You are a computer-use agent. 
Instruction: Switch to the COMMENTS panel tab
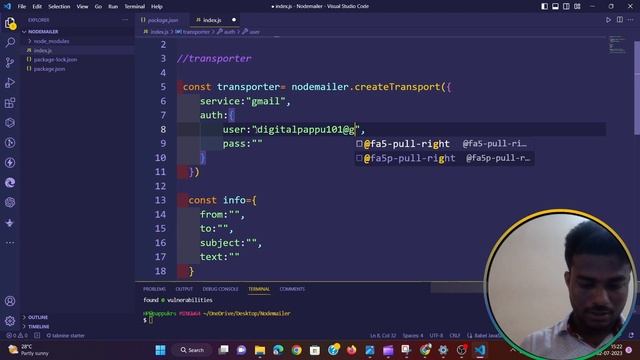pyautogui.click(x=292, y=289)
